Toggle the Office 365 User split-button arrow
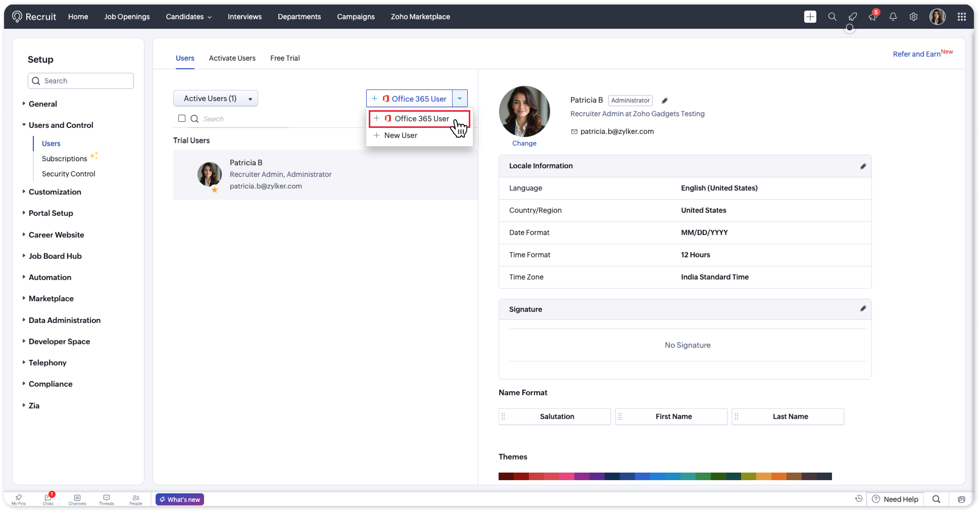This screenshot has width=980, height=512. coord(459,99)
